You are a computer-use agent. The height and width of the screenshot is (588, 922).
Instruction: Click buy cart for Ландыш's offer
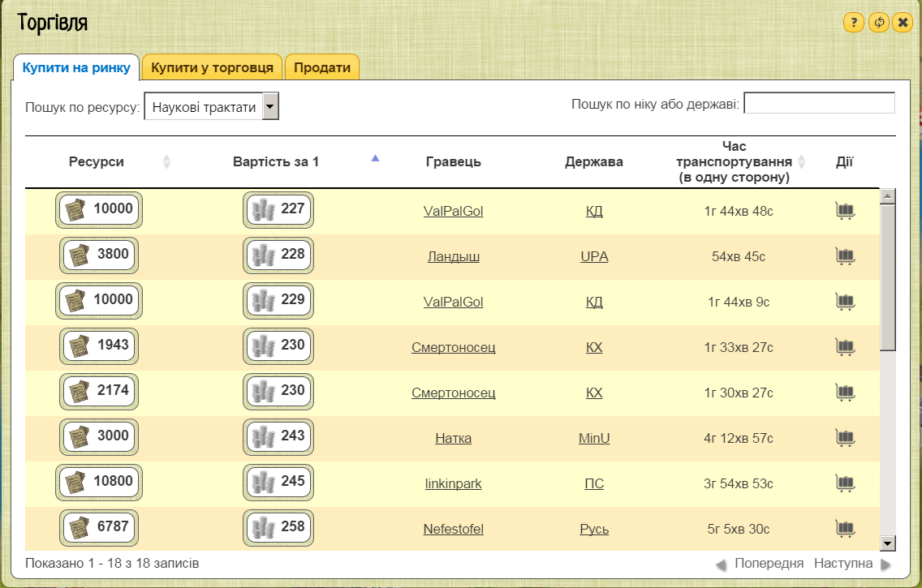[x=845, y=255]
